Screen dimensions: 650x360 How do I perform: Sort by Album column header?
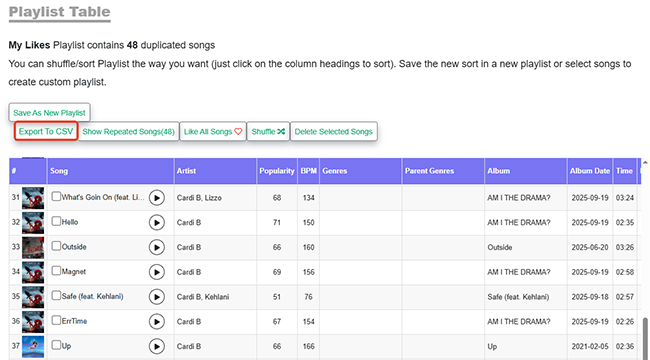click(526, 171)
